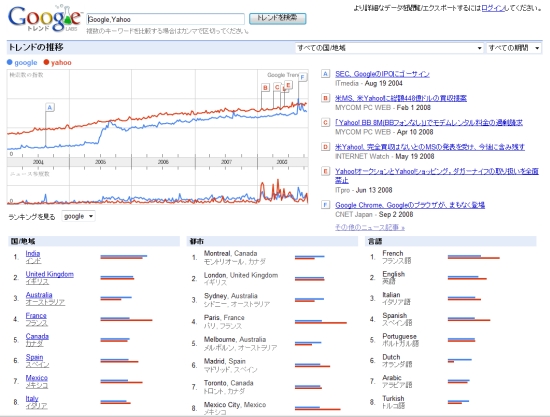Open the all countries/regions dropdown
550x417 pixels.
pos(389,48)
